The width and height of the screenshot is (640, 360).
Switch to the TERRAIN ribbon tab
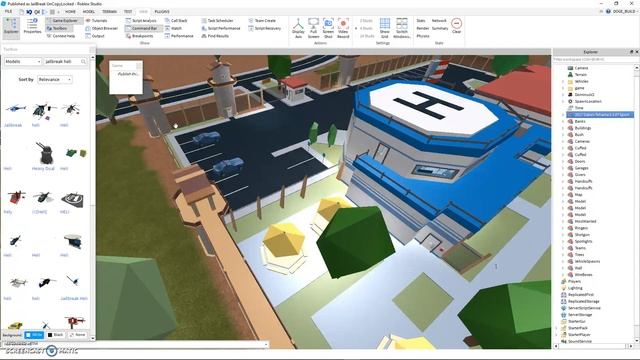point(109,11)
